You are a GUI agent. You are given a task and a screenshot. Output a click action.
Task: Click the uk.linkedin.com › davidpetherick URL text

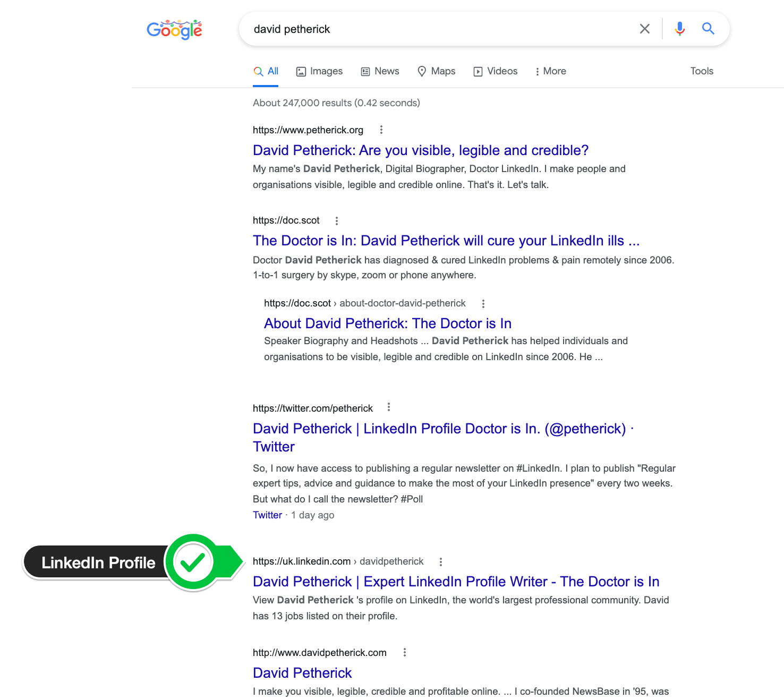(x=338, y=561)
